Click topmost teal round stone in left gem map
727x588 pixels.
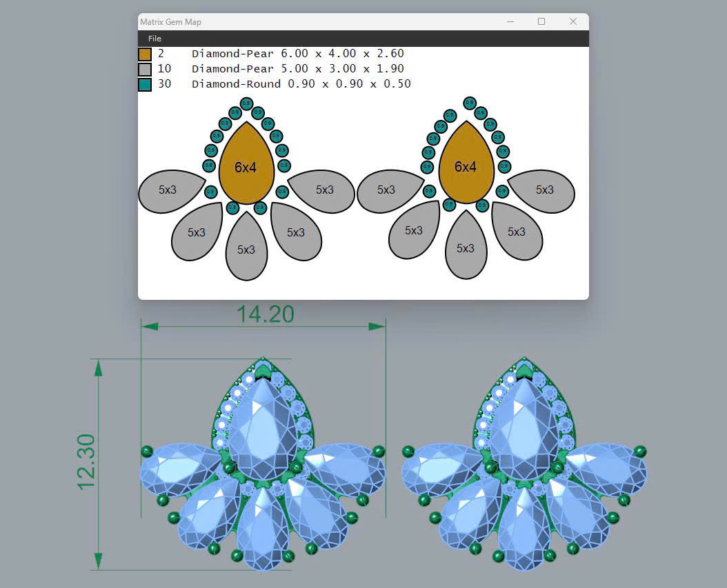(x=246, y=104)
